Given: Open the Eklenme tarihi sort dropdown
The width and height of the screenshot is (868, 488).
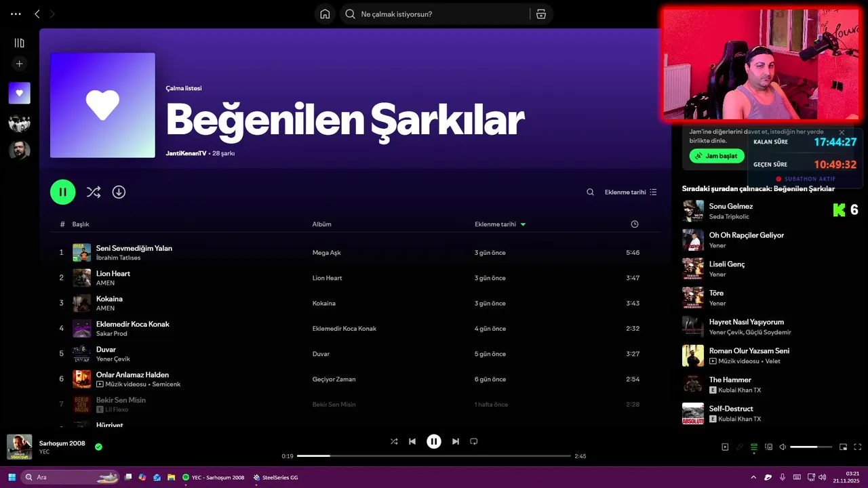Looking at the screenshot, I should (631, 192).
